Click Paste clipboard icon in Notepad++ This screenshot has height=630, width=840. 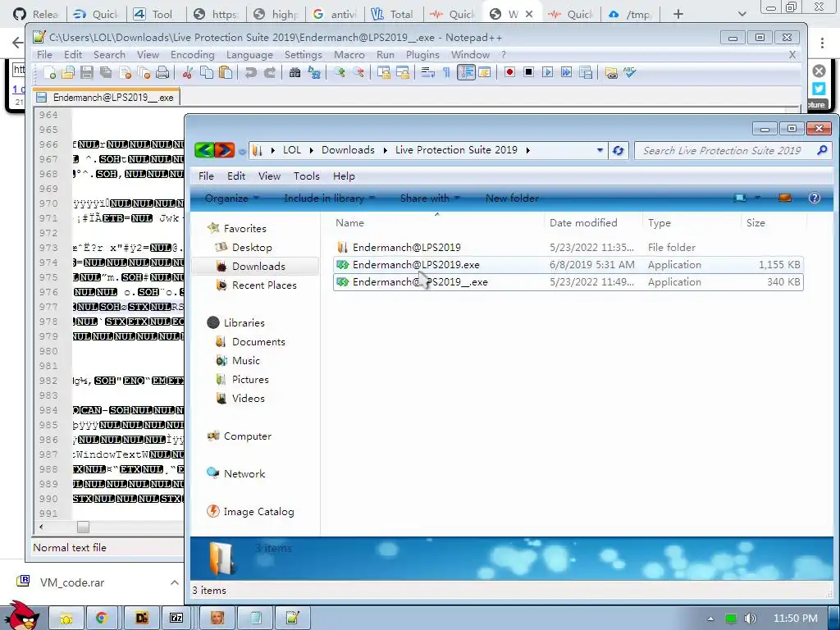point(226,73)
